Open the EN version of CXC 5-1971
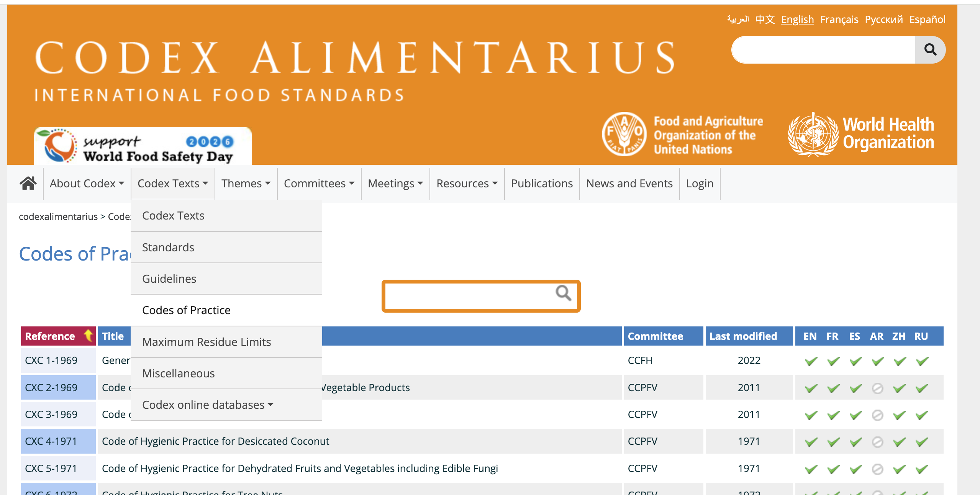Image resolution: width=980 pixels, height=495 pixels. pyautogui.click(x=811, y=469)
